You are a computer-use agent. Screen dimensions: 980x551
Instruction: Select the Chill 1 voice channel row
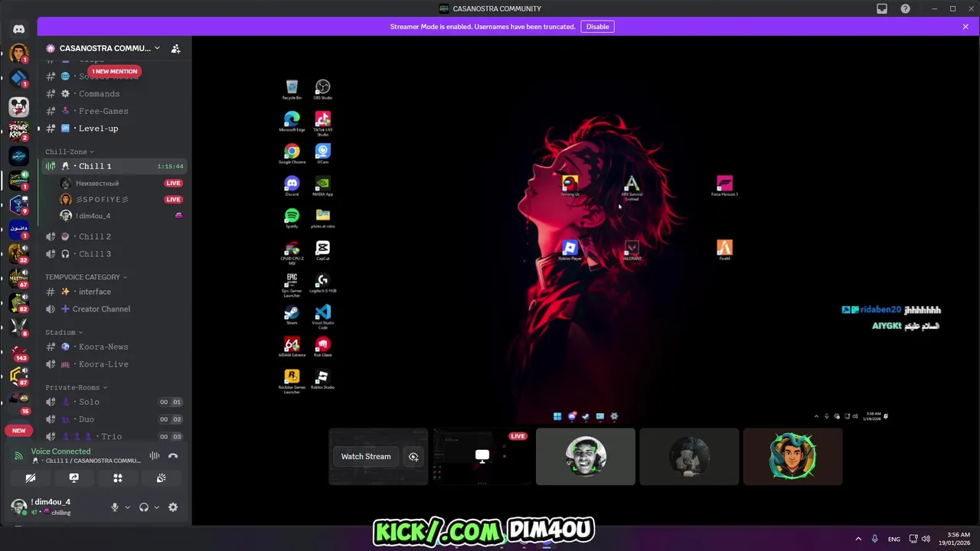113,166
